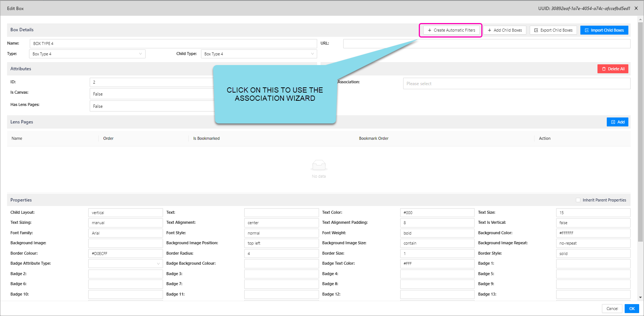Click the Is Bookmarked column header
Image resolution: width=644 pixels, height=316 pixels.
click(206, 139)
